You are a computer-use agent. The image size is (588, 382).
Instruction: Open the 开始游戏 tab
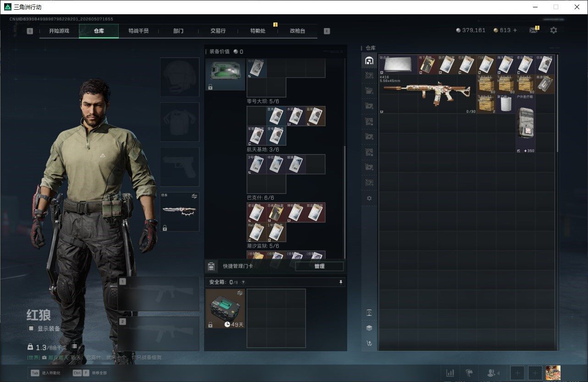pyautogui.click(x=59, y=31)
